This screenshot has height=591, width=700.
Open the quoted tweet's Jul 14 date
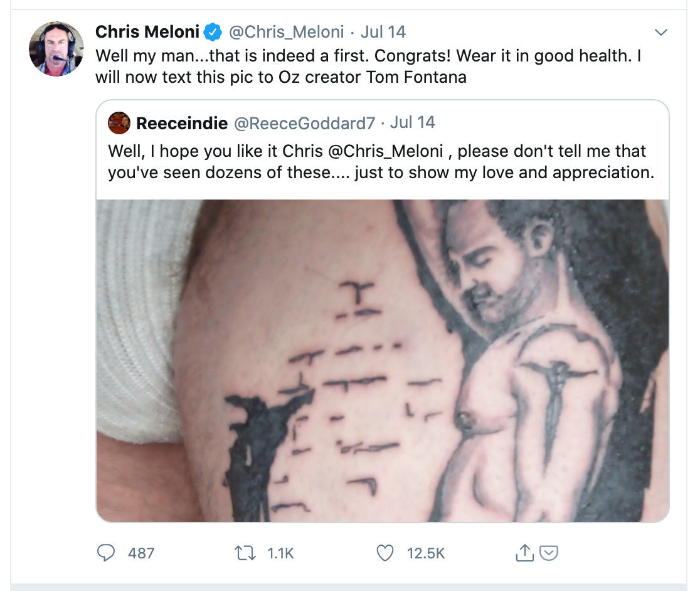pos(413,122)
